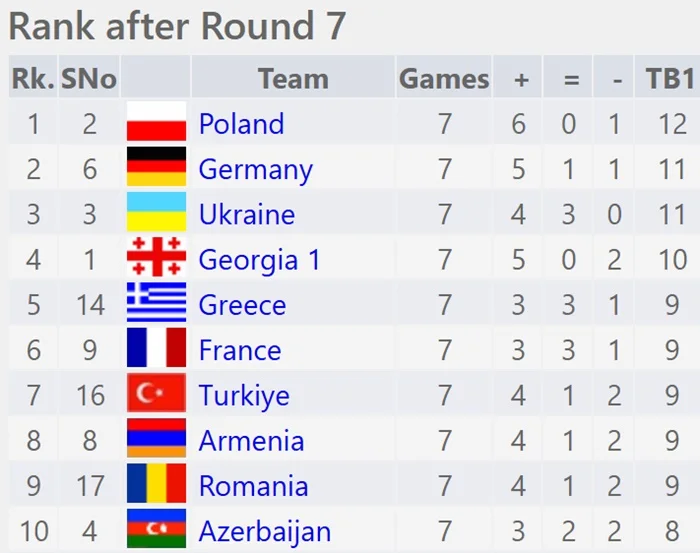Open the Georgia 1 team link
This screenshot has height=553, width=700.
pyautogui.click(x=259, y=260)
